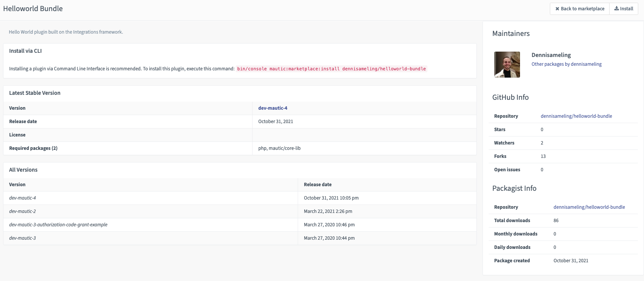The height and width of the screenshot is (281, 644).
Task: Open Other packages by dennisameling link
Action: point(566,64)
